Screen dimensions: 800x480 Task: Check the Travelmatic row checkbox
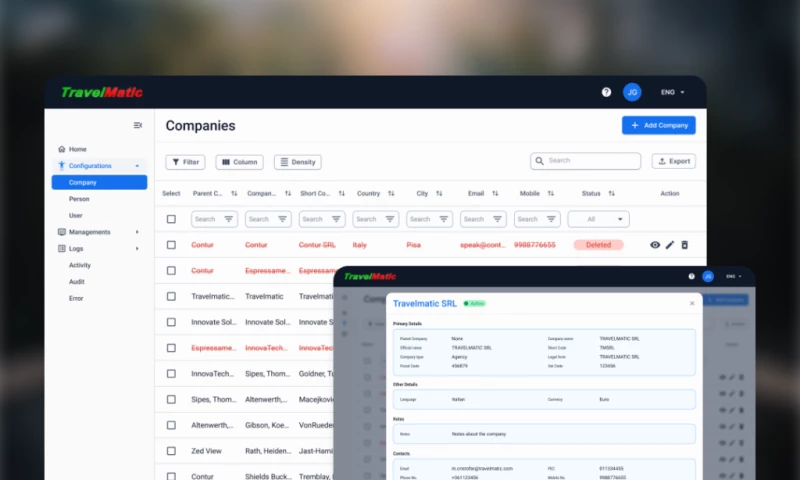coord(171,296)
